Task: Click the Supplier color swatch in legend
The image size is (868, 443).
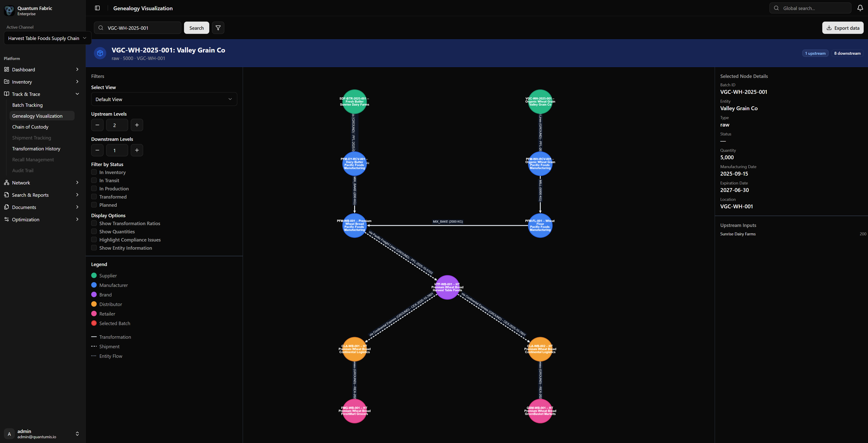Action: (x=94, y=275)
